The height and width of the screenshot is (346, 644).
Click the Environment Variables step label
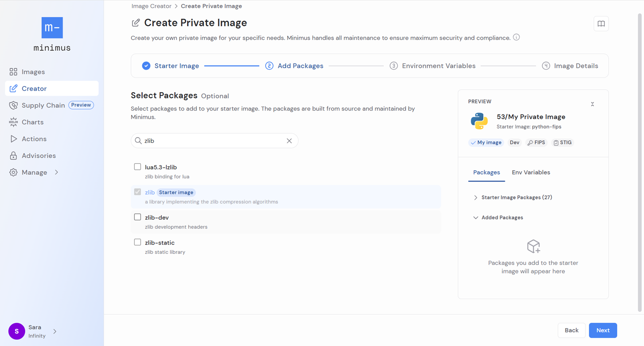click(439, 66)
